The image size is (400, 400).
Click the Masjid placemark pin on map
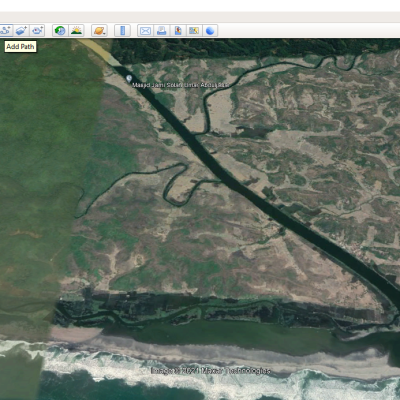pyautogui.click(x=129, y=79)
